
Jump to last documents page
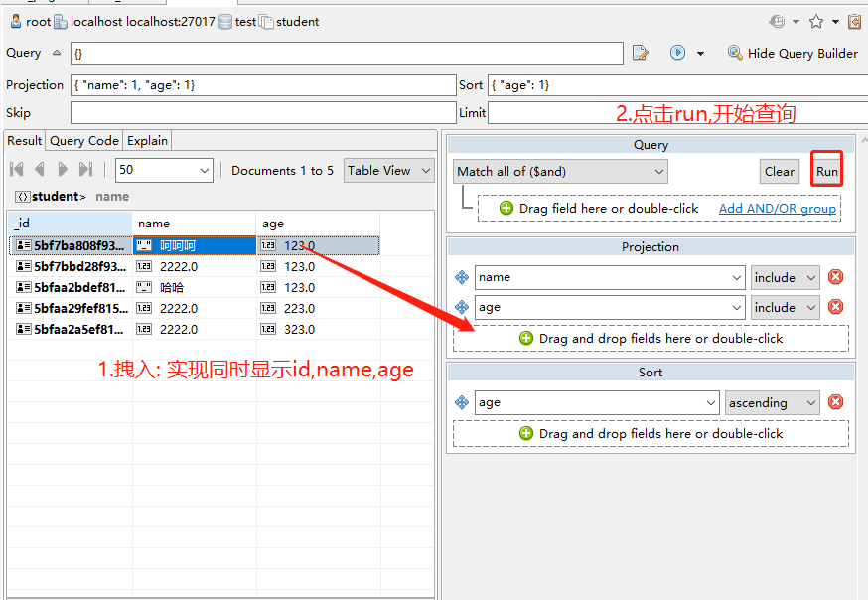coord(83,170)
